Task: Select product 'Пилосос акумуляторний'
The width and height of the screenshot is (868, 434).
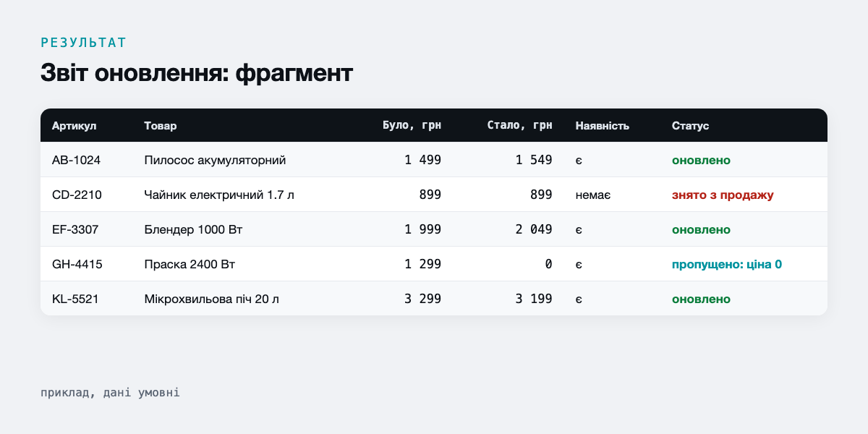Action: (216, 160)
